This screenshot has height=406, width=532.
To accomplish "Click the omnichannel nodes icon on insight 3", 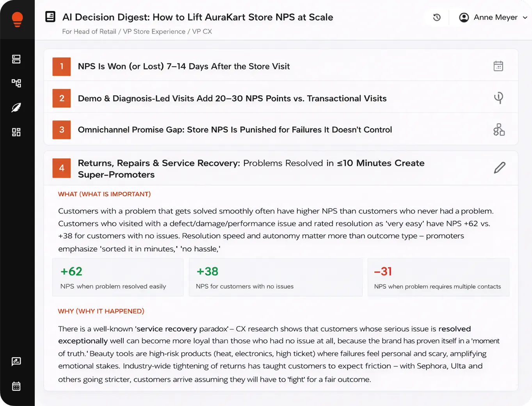I will tap(499, 129).
